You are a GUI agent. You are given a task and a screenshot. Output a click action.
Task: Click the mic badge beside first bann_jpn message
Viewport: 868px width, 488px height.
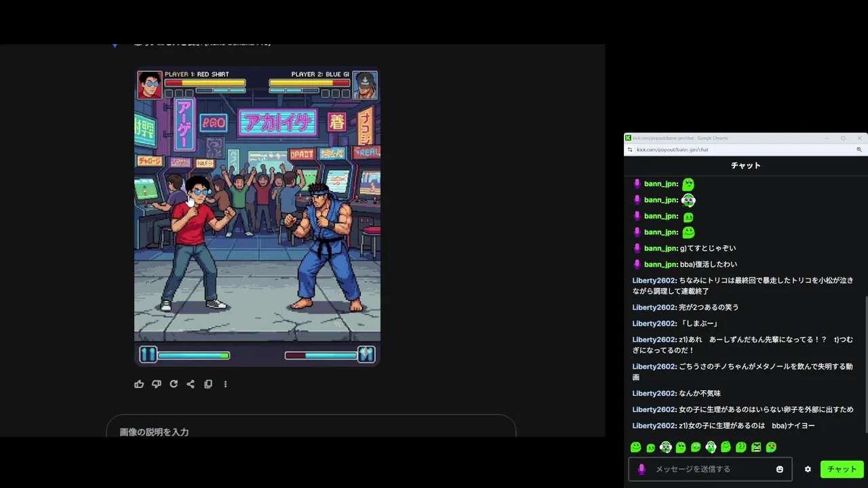pos(637,184)
